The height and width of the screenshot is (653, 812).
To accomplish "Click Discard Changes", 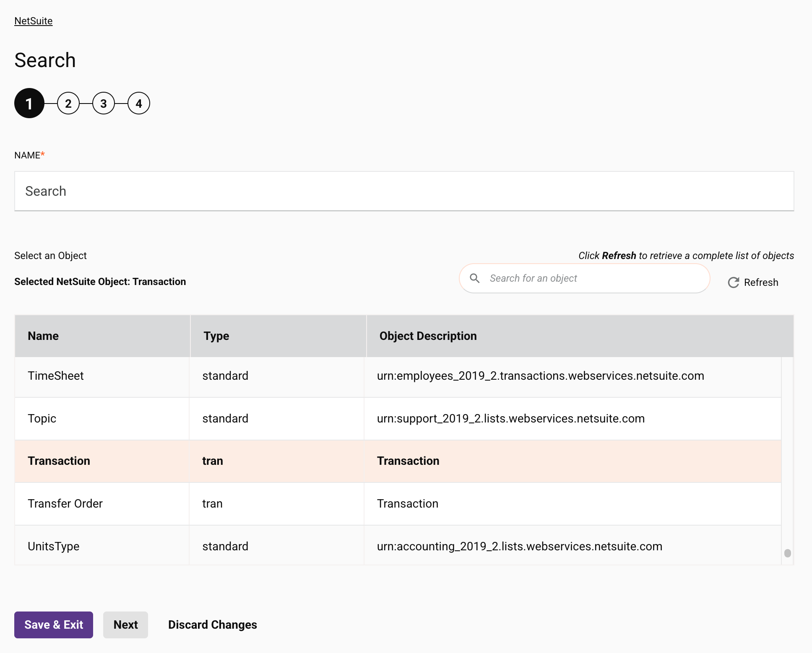I will [x=213, y=625].
